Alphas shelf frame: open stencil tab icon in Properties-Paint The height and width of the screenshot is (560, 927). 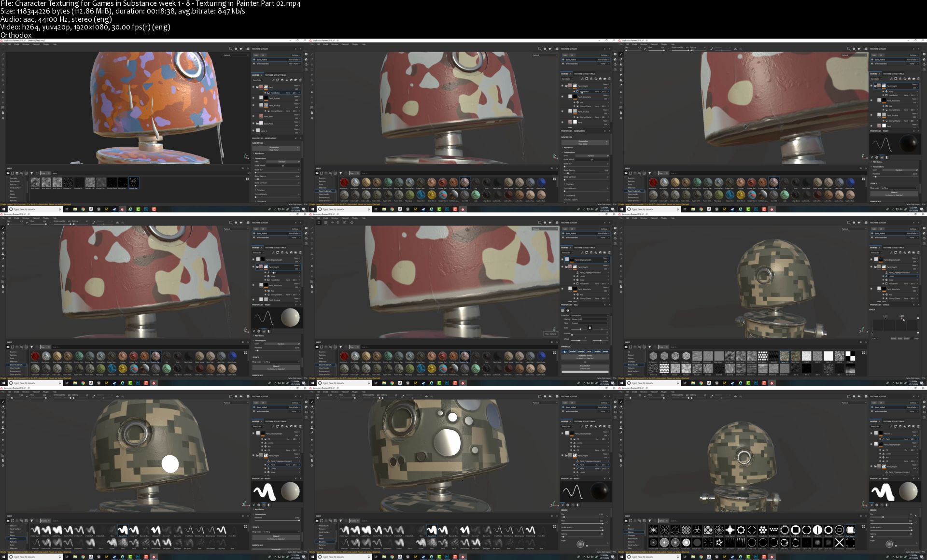pos(882,505)
